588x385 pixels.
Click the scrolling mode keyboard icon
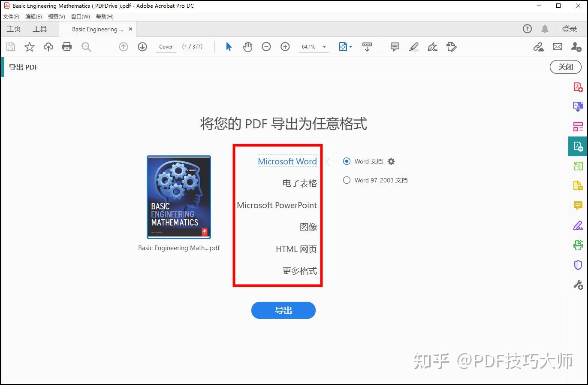pyautogui.click(x=367, y=47)
